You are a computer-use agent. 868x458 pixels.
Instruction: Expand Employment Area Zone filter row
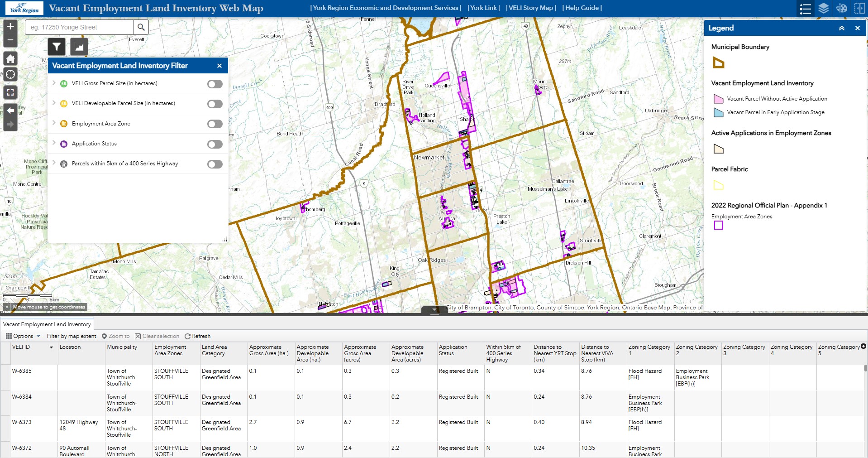tap(54, 123)
